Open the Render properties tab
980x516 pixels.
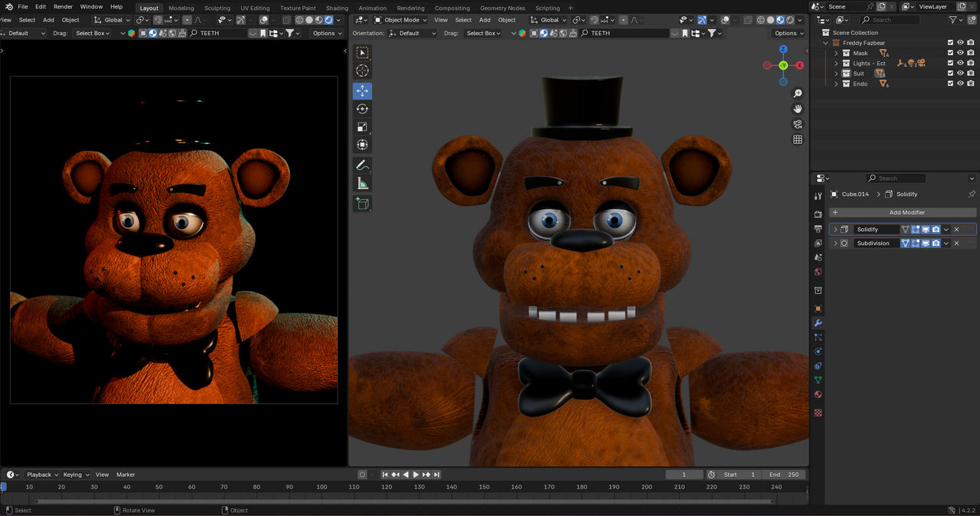click(x=818, y=214)
